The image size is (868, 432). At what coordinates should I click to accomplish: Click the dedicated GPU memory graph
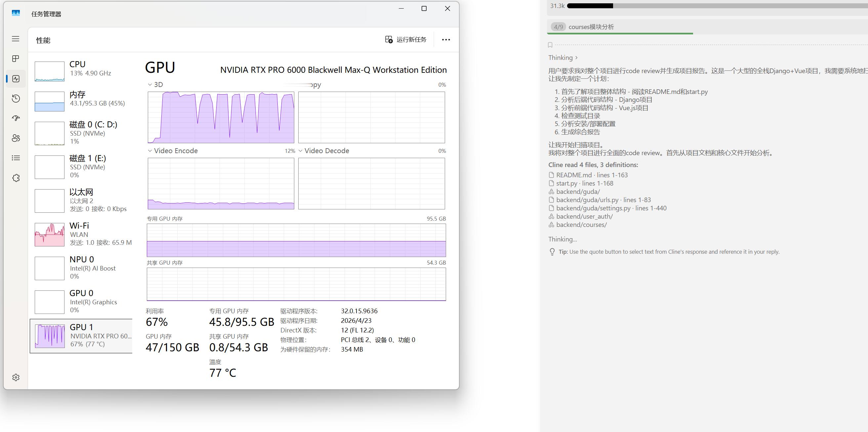[297, 240]
